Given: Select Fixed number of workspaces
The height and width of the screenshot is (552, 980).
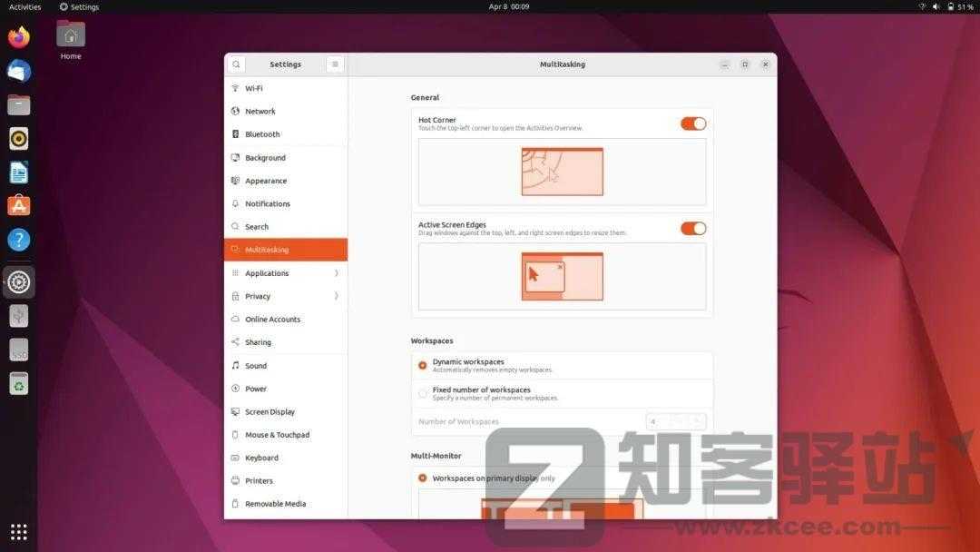Looking at the screenshot, I should coord(423,393).
